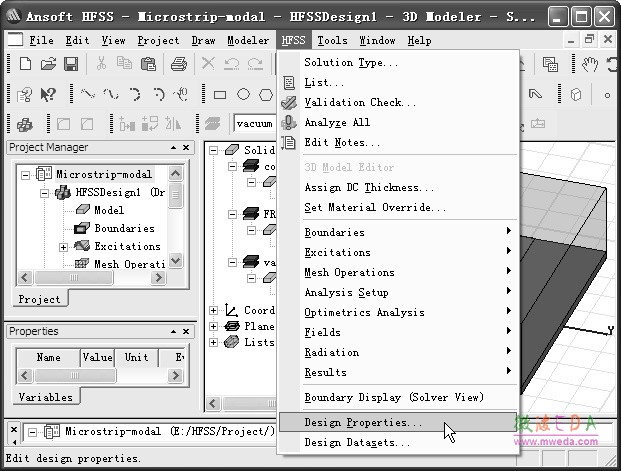Click the Copy toolbar icon

point(124,63)
